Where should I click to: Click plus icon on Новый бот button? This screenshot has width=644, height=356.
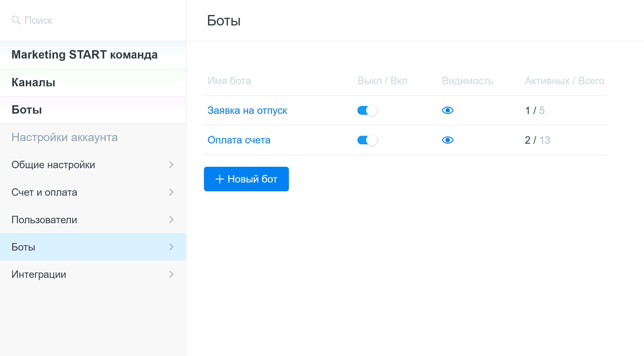click(x=219, y=179)
